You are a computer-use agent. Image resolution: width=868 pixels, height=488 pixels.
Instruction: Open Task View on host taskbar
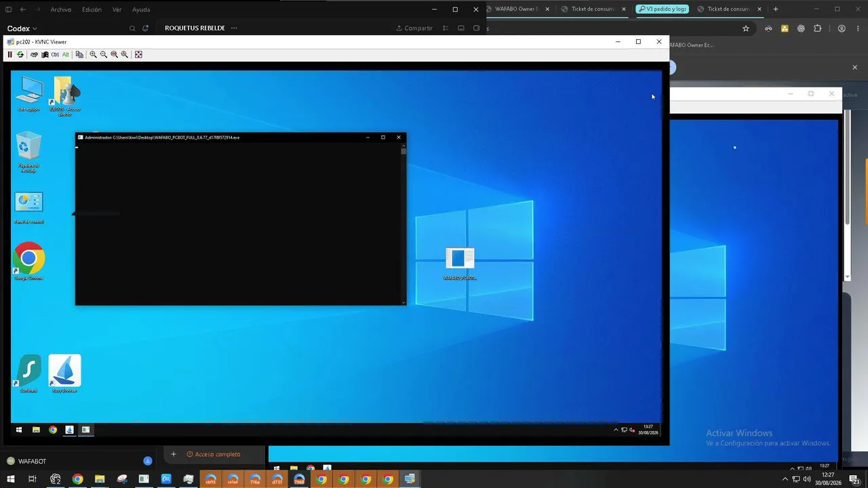tap(32, 479)
